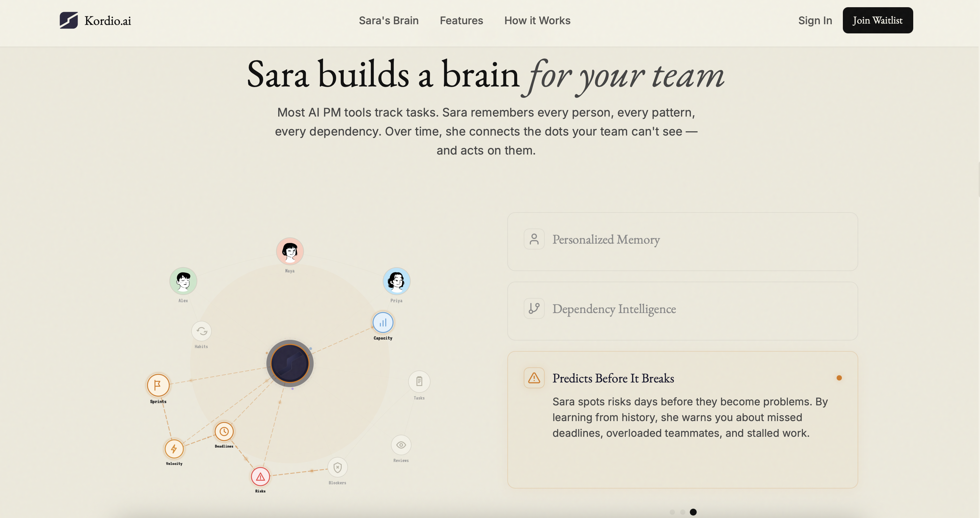980x518 pixels.
Task: Navigate to How it Works
Action: 537,21
